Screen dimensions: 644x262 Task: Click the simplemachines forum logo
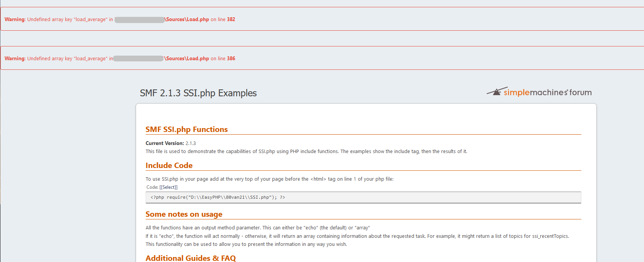click(539, 92)
